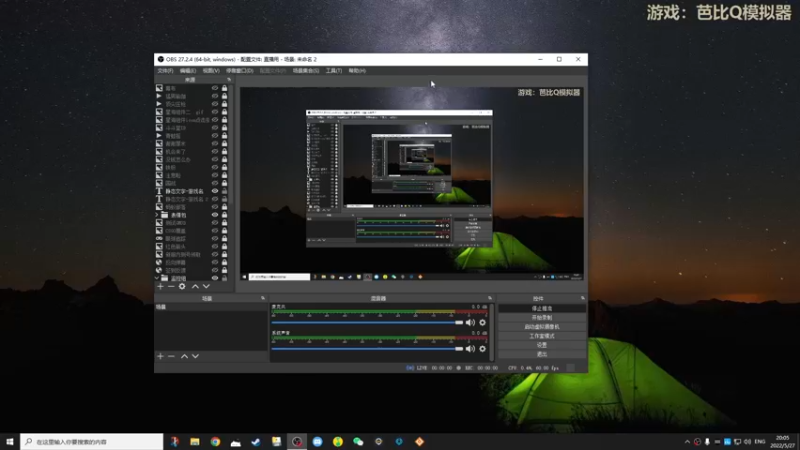Collapse the 监控组 source group
This screenshot has height=450, width=800.
(157, 278)
